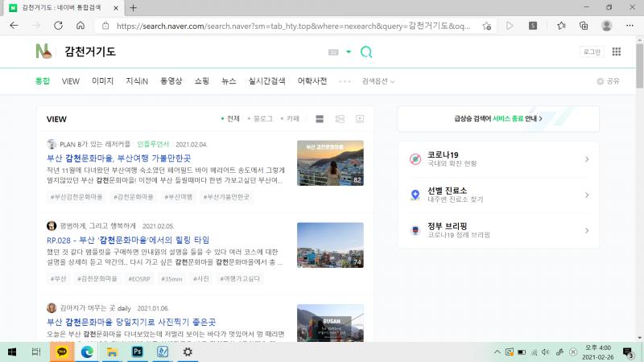Screen dimensions: 644x362
Task: Show more search tabs via ellipsis
Action: (345, 81)
